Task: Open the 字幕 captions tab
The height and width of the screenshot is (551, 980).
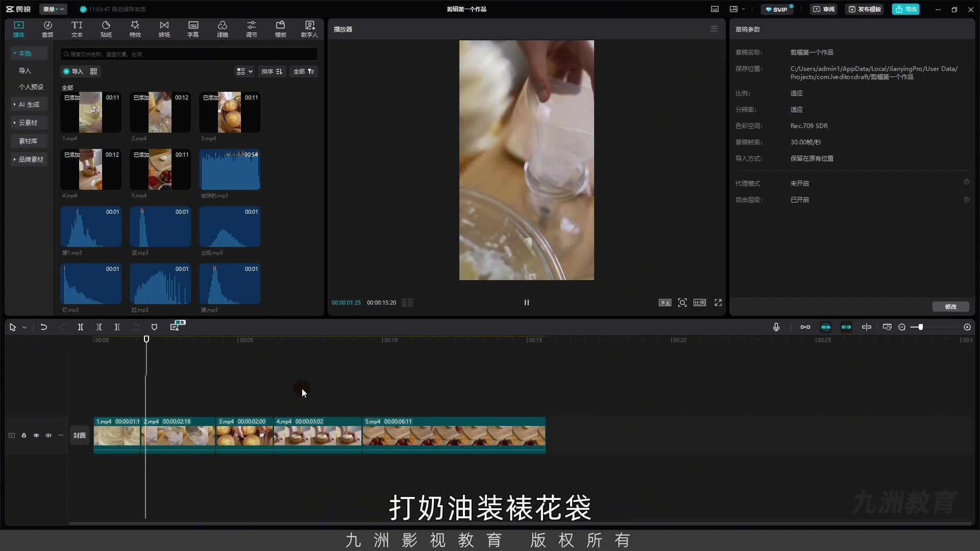Action: pos(193,29)
